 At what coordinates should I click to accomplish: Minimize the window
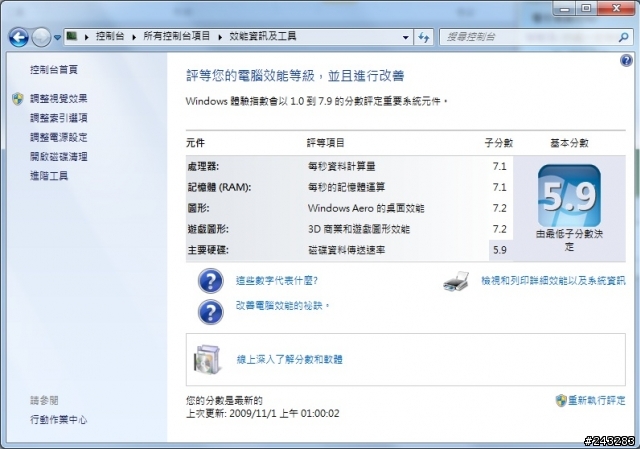[x=565, y=9]
